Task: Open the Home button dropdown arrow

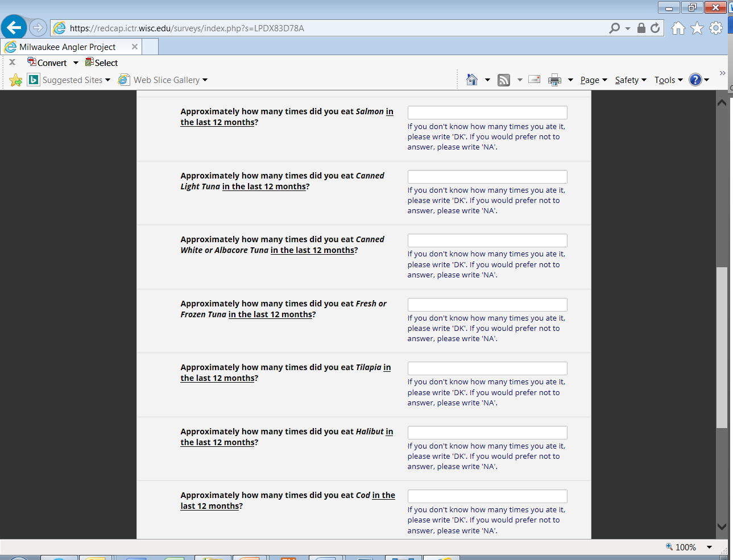Action: coord(487,80)
